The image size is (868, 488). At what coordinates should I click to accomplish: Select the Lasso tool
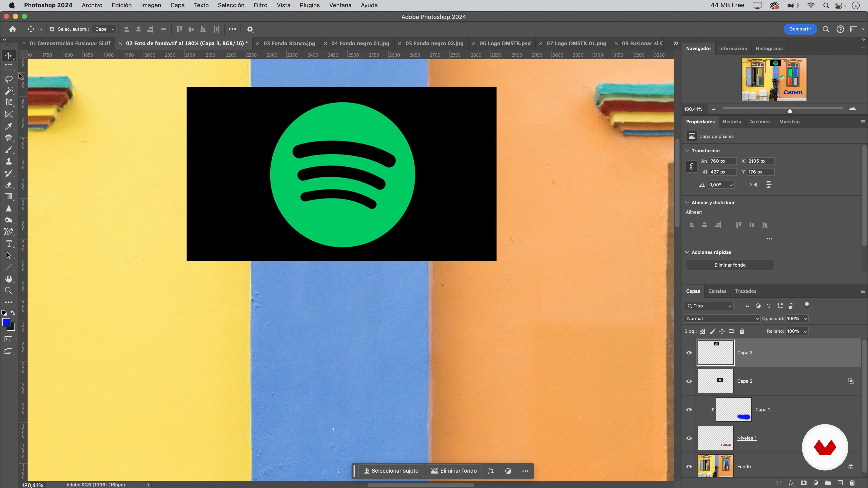[x=9, y=79]
